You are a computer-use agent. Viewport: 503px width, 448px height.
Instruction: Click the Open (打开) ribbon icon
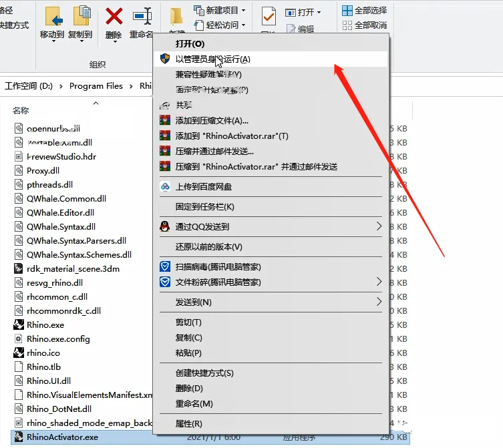[291, 13]
